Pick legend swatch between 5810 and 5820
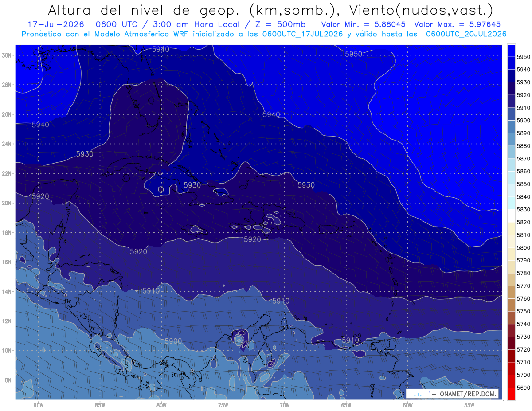The height and width of the screenshot is (411, 532). (x=511, y=228)
